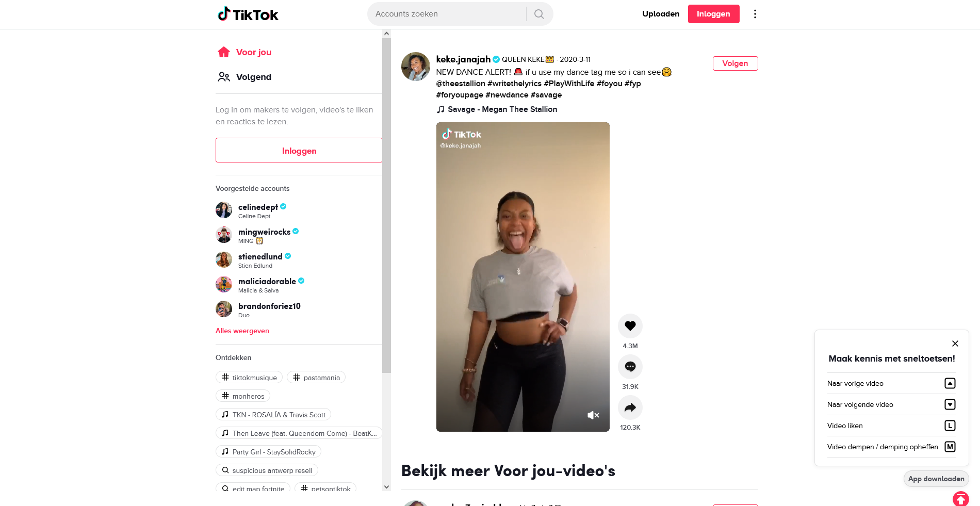Unmute the video with the speaker icon

tap(593, 415)
